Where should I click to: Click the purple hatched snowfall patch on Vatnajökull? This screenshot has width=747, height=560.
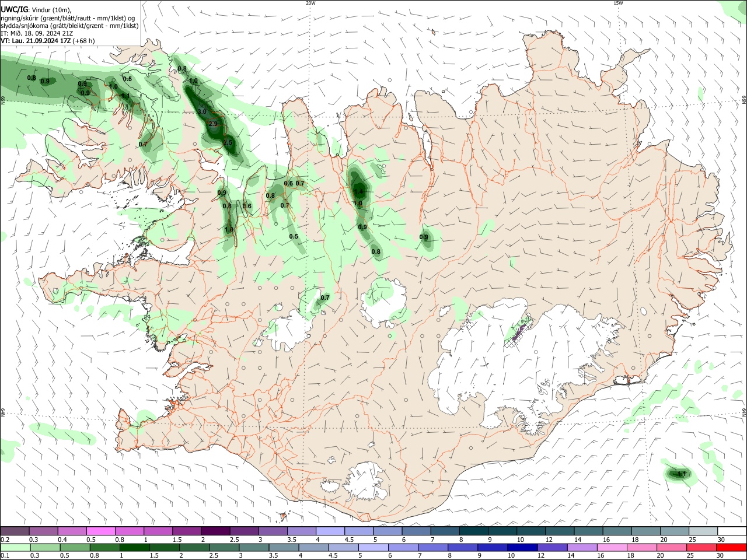[x=518, y=332]
